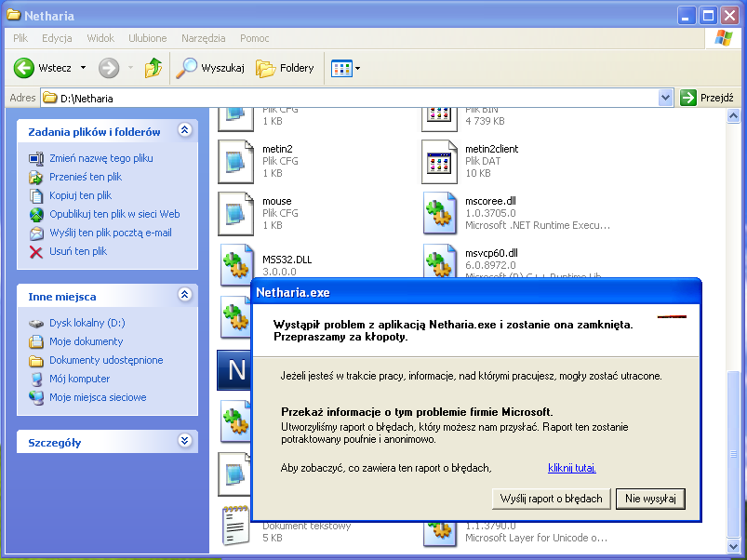Click the Mój komputer icon
The image size is (747, 560).
[x=36, y=379]
